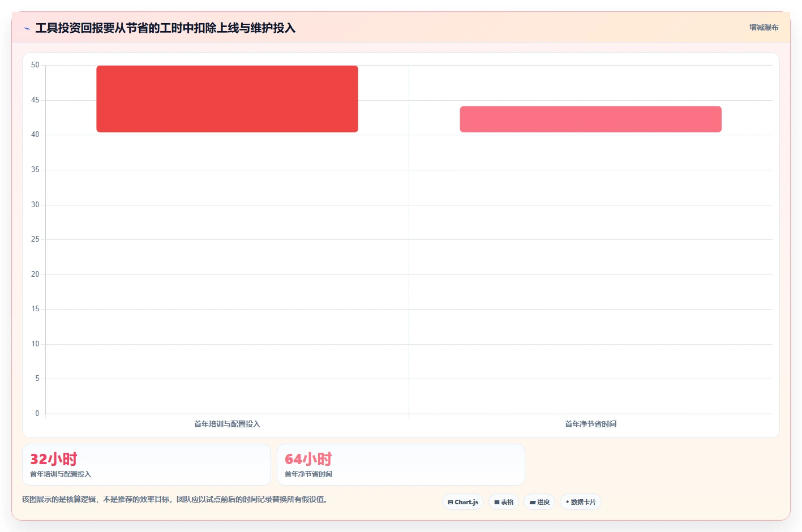Select the Chart.js chip
Viewport: 802px width, 532px height.
coord(463,502)
